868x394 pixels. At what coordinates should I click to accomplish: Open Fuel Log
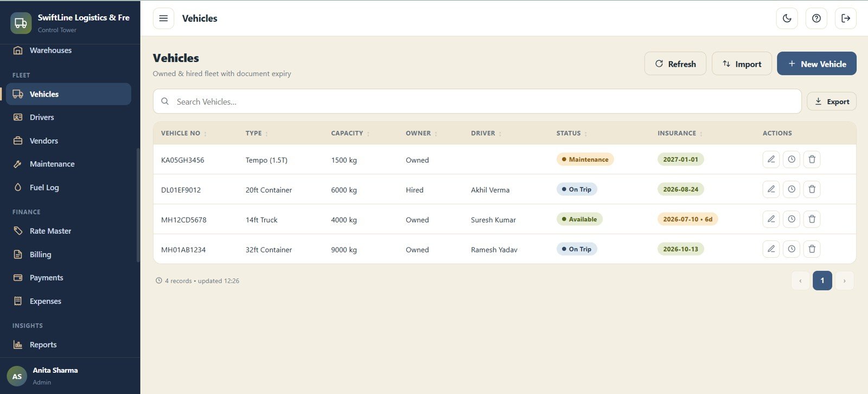[x=68, y=187]
